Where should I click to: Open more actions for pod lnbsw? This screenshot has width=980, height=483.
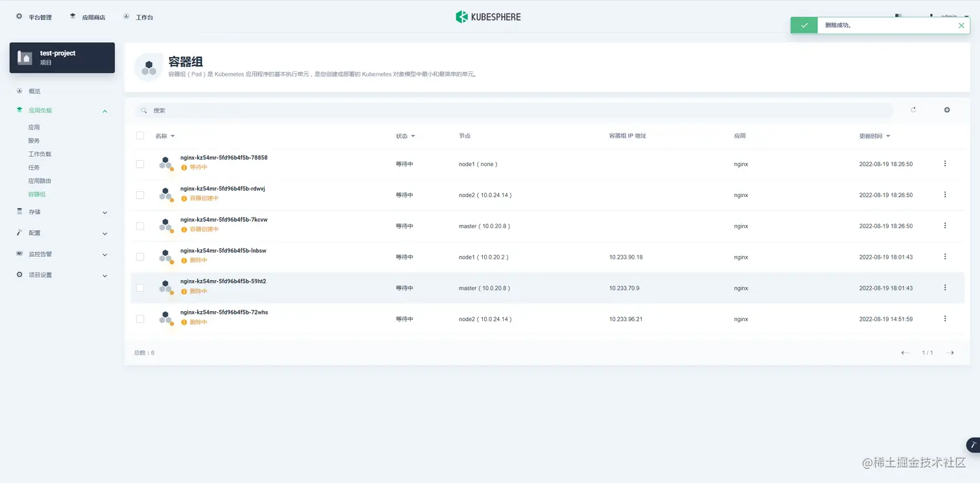coord(945,257)
